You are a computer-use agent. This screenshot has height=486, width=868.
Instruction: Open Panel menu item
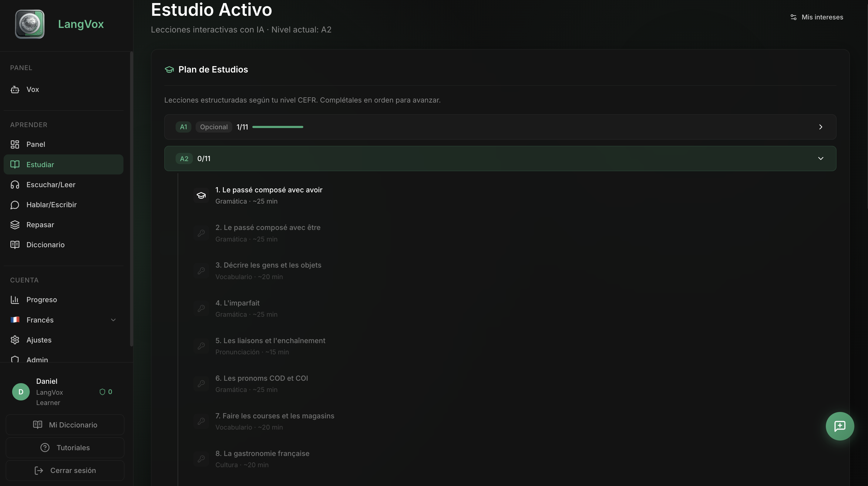pos(63,144)
